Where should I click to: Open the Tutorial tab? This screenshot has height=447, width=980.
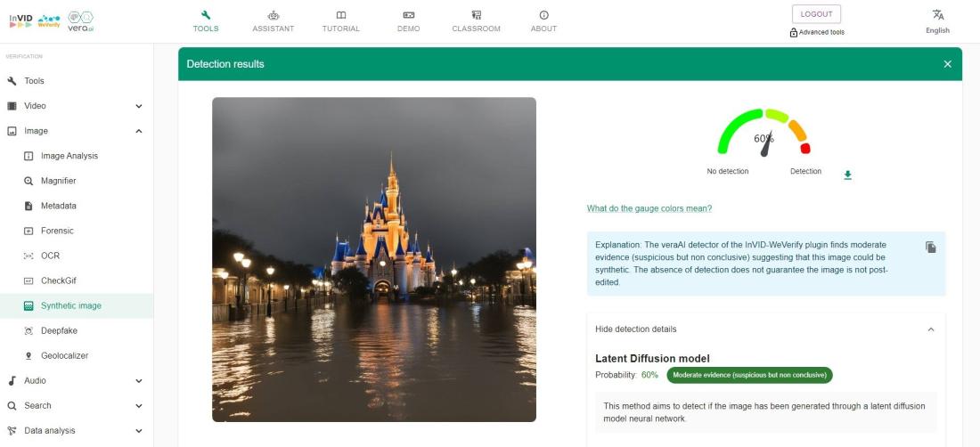click(x=340, y=21)
